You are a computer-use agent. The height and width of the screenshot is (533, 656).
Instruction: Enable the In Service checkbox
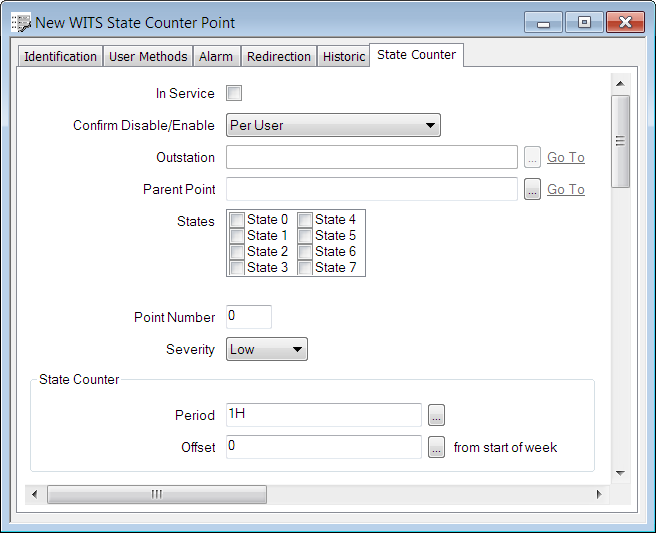tap(234, 94)
